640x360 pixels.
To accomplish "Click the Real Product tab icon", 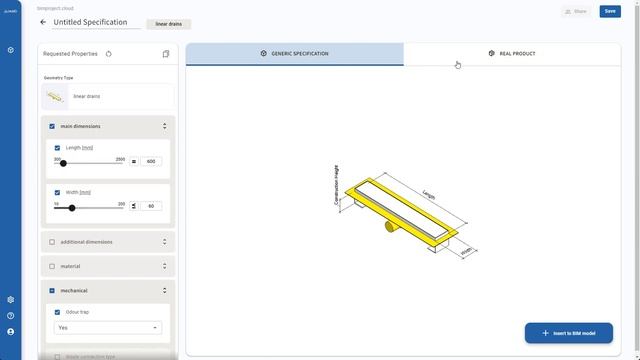I will tap(491, 53).
